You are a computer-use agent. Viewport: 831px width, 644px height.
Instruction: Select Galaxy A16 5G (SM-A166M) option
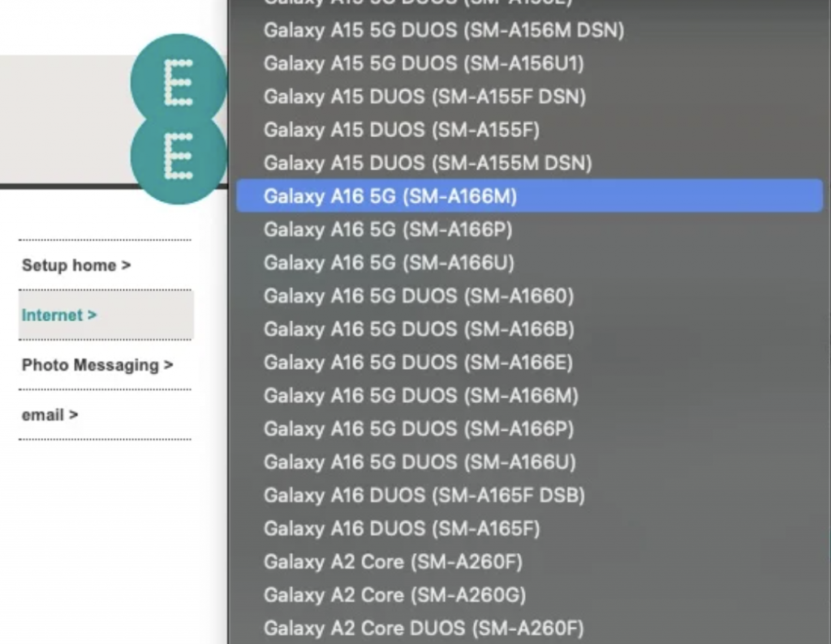click(390, 196)
